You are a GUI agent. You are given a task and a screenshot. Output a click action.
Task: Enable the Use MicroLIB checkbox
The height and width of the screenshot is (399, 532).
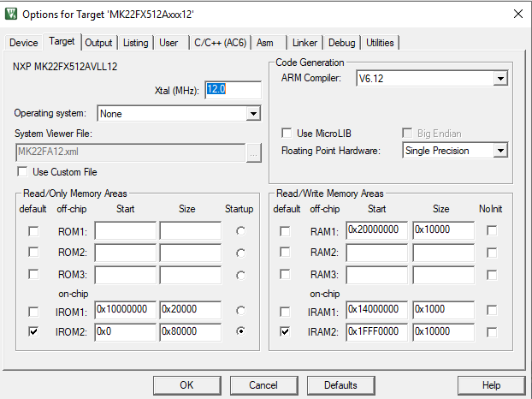click(287, 133)
